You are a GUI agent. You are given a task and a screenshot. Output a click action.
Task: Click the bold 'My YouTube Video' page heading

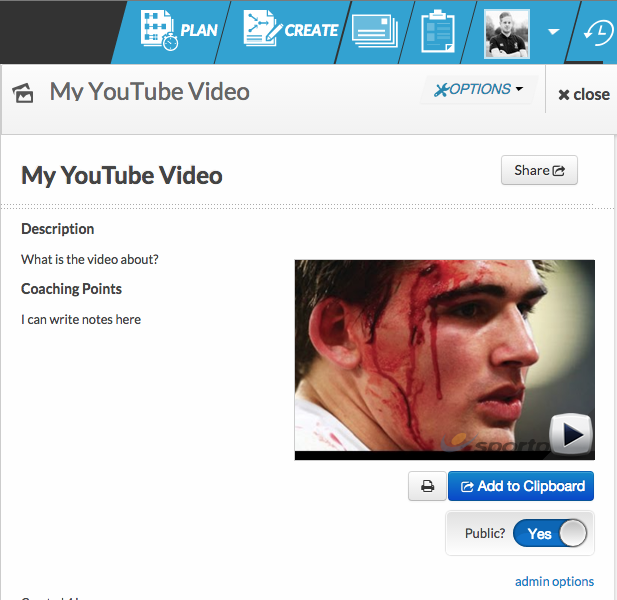click(122, 176)
